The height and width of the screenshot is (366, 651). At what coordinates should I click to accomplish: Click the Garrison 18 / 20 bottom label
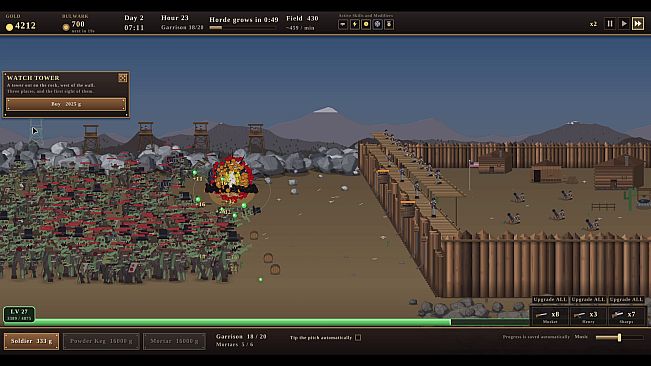coord(241,337)
